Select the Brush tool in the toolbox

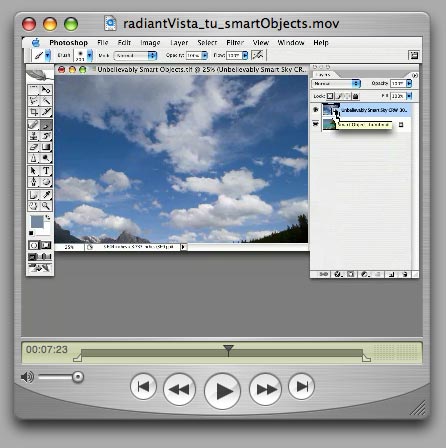(46, 125)
